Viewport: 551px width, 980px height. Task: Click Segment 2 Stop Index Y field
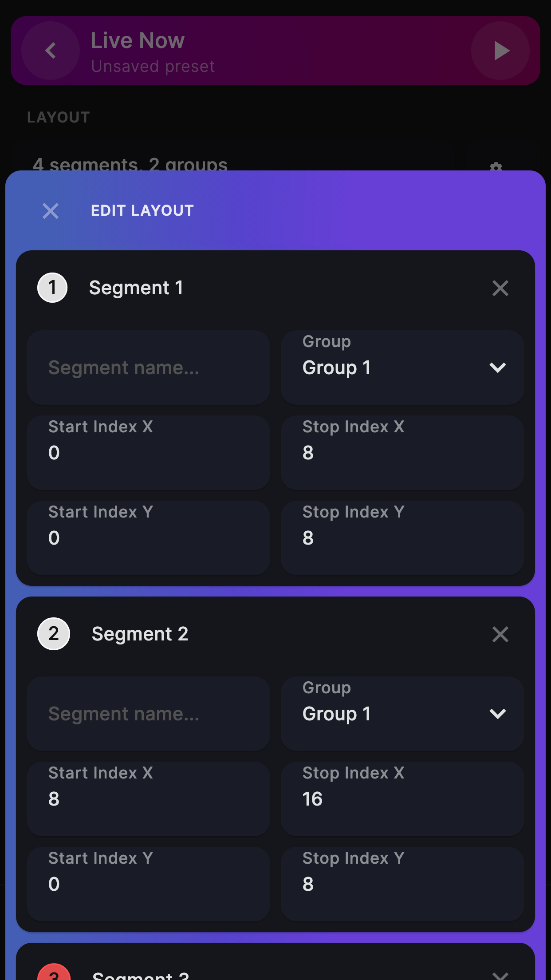pos(402,884)
